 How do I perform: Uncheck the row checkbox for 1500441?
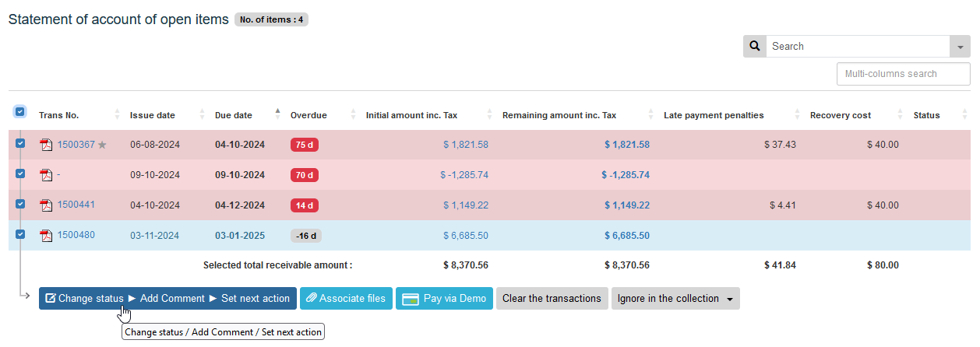[20, 204]
